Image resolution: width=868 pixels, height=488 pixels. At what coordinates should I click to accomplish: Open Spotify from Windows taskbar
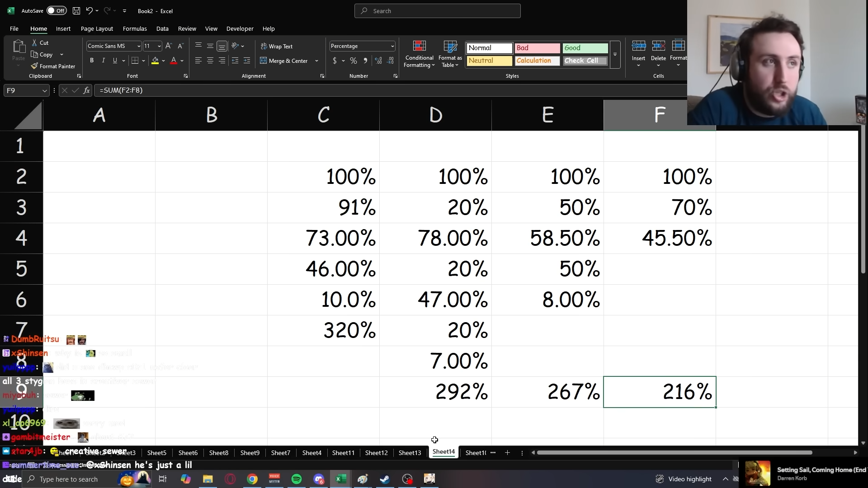(x=297, y=479)
